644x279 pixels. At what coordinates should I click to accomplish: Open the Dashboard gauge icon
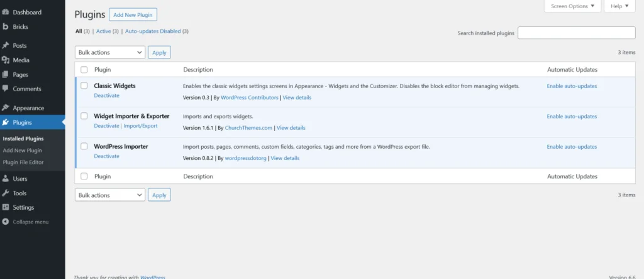point(5,13)
